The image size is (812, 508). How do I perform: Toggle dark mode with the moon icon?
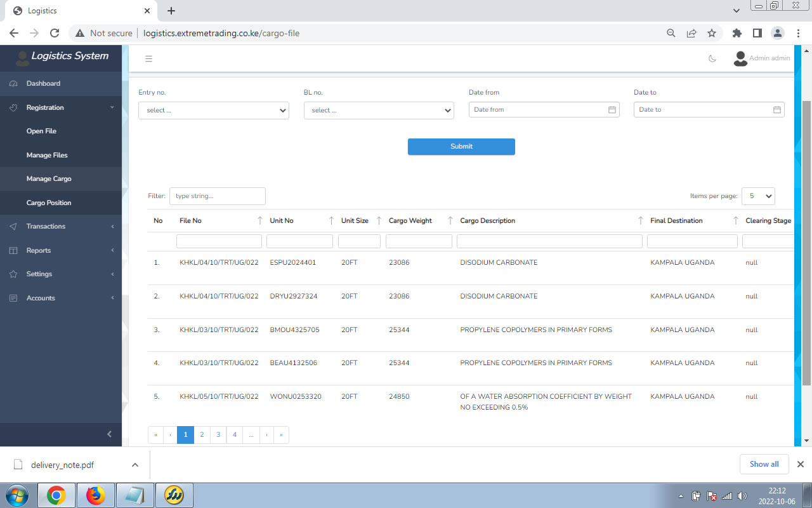[x=712, y=58]
